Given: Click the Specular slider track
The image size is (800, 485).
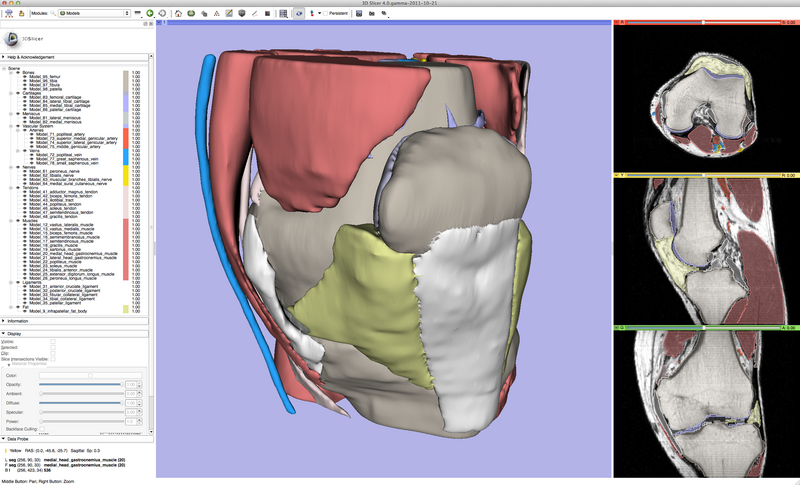Looking at the screenshot, I should pos(81,412).
